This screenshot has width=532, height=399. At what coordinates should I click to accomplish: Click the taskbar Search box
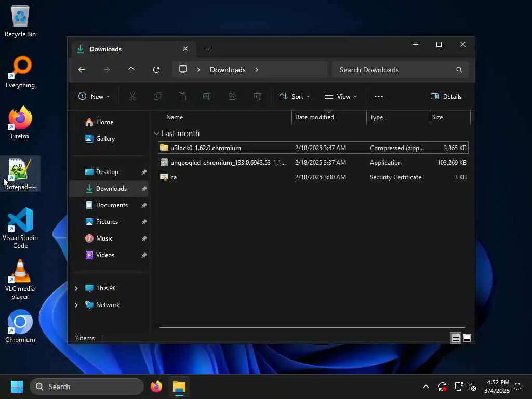87,387
